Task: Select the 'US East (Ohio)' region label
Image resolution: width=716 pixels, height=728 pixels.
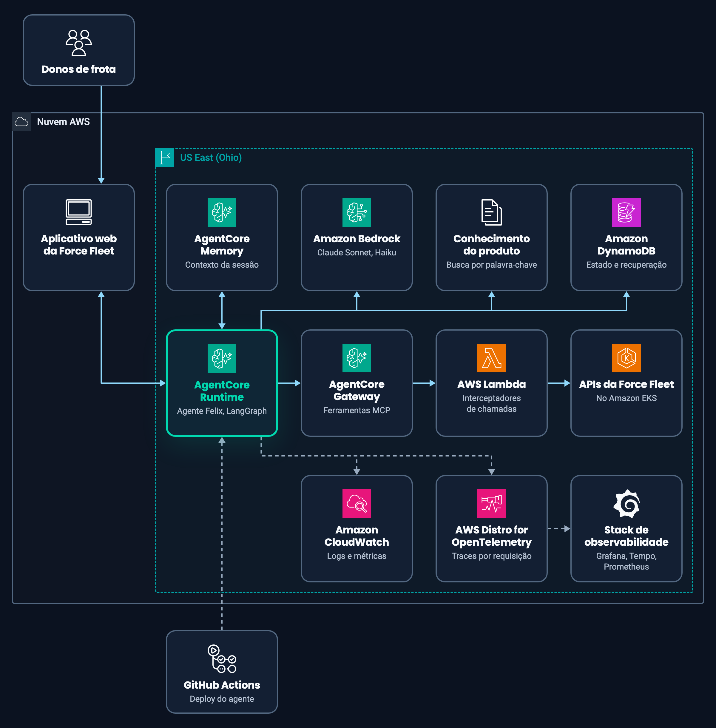Action: [x=211, y=158]
